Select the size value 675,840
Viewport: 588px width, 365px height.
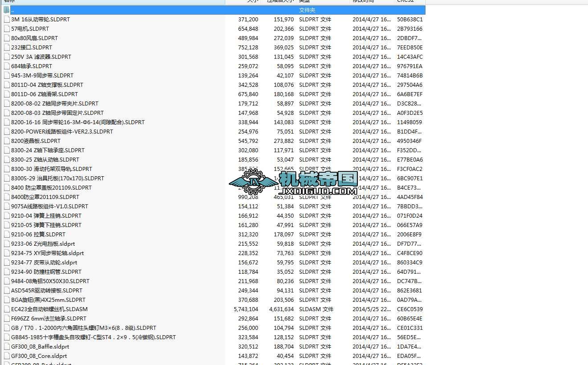click(248, 94)
